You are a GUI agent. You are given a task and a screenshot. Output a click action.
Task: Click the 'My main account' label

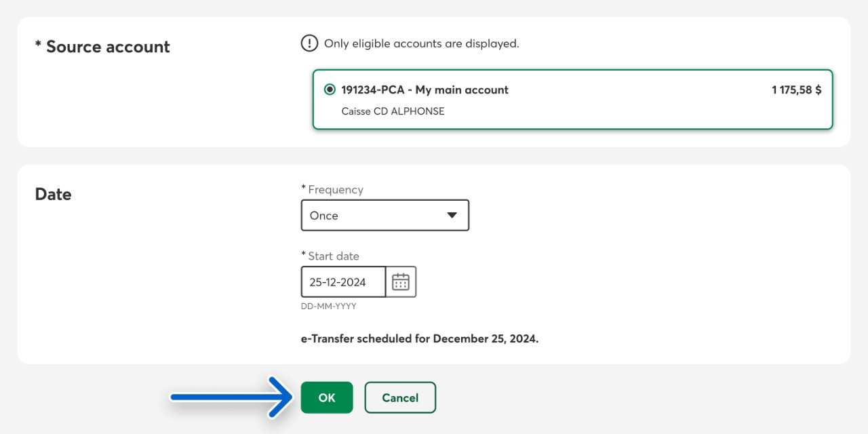(x=462, y=90)
